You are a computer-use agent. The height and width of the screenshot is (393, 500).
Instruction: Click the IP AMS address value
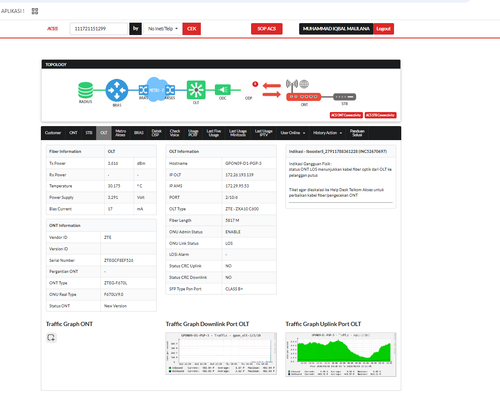[x=237, y=186]
